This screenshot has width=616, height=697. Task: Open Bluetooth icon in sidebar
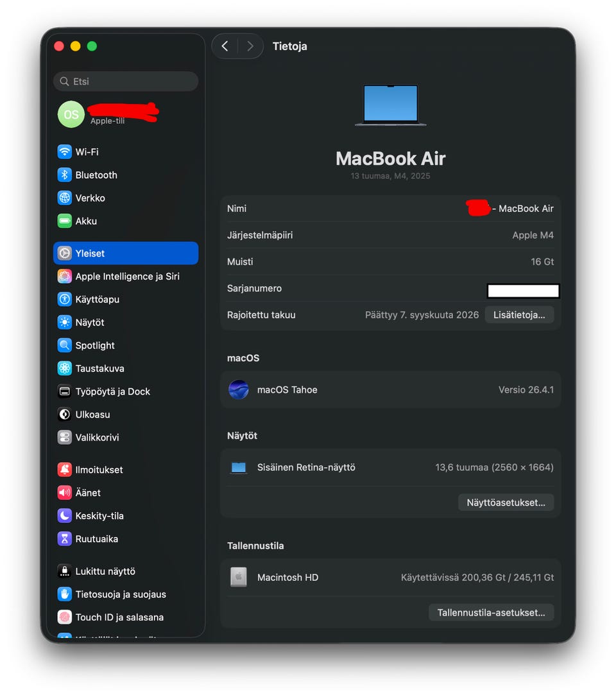[x=64, y=175]
